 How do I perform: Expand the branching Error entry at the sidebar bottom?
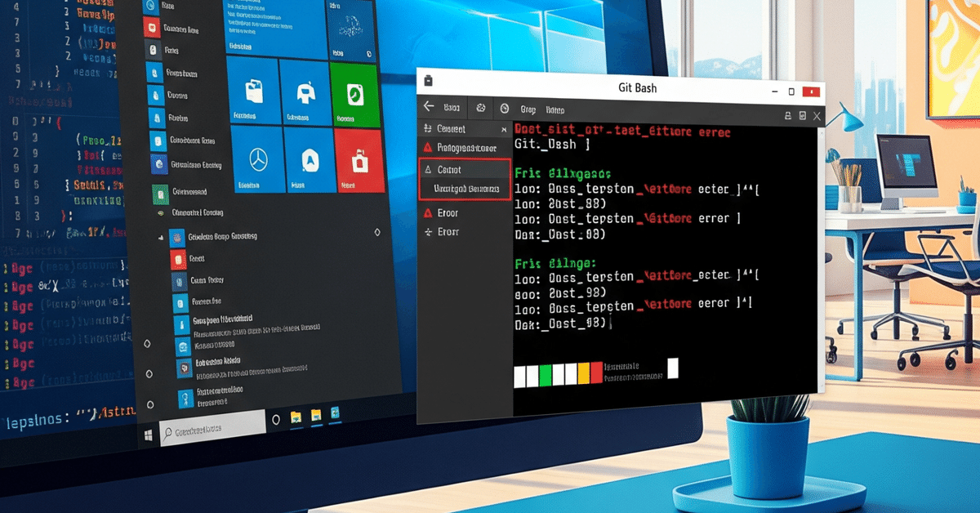coord(427,231)
